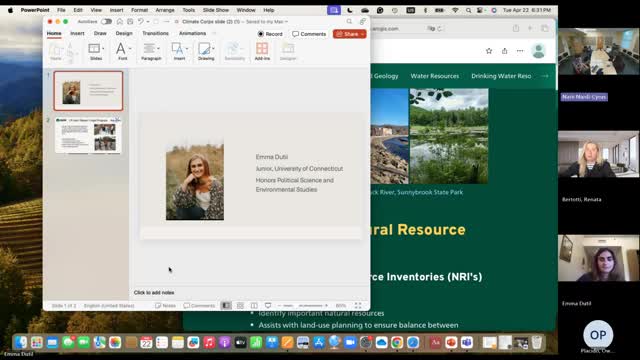This screenshot has width=640, height=360.
Task: Select Reading view icon
Action: (254, 306)
